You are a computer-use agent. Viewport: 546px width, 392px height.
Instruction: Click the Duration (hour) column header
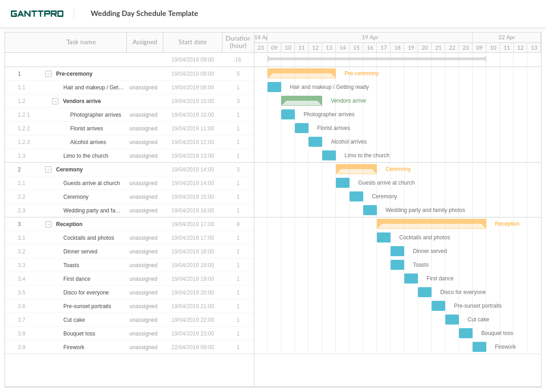238,42
